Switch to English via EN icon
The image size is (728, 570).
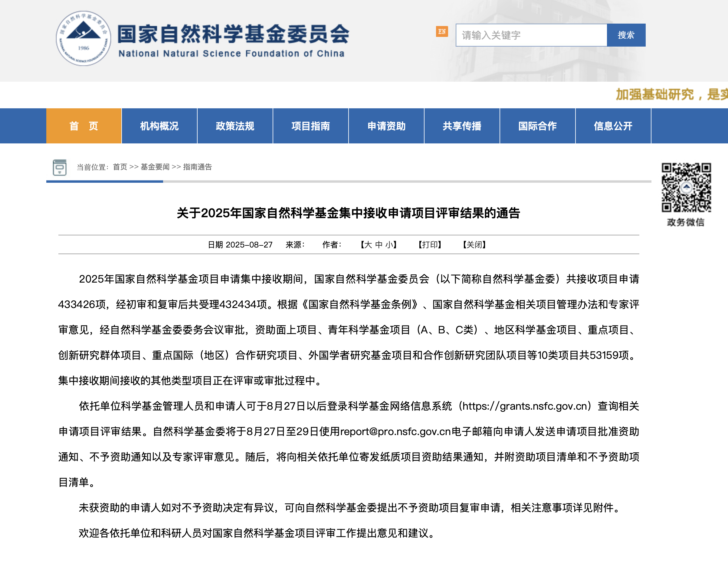[441, 31]
